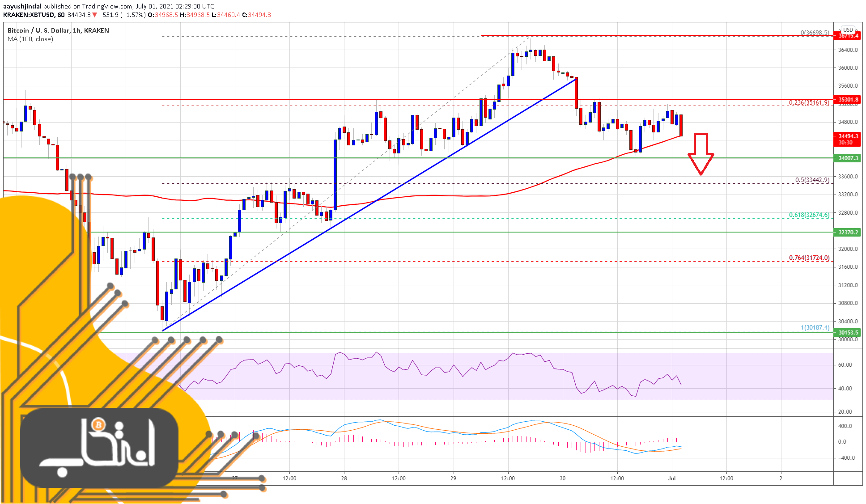Select the red 35301.8 resistance price label
866x504 pixels.
pos(848,100)
